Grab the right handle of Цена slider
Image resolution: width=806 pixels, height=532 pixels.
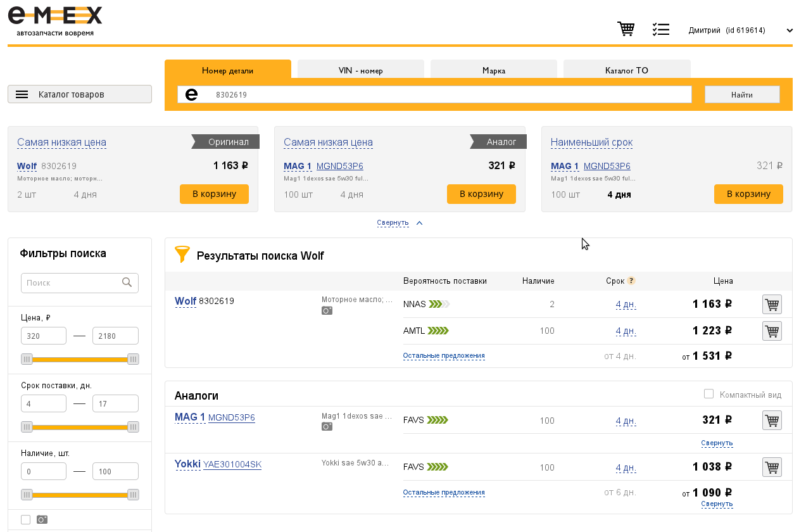(133, 359)
